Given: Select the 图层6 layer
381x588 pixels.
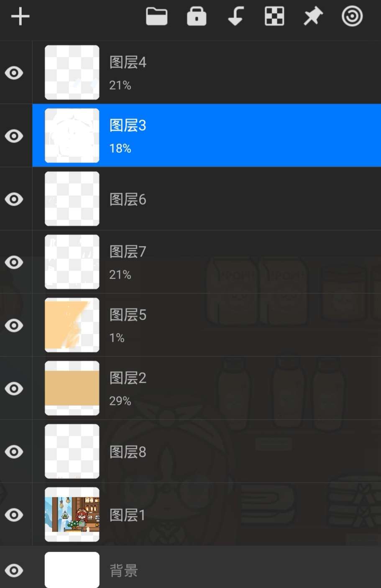Looking at the screenshot, I should (128, 199).
